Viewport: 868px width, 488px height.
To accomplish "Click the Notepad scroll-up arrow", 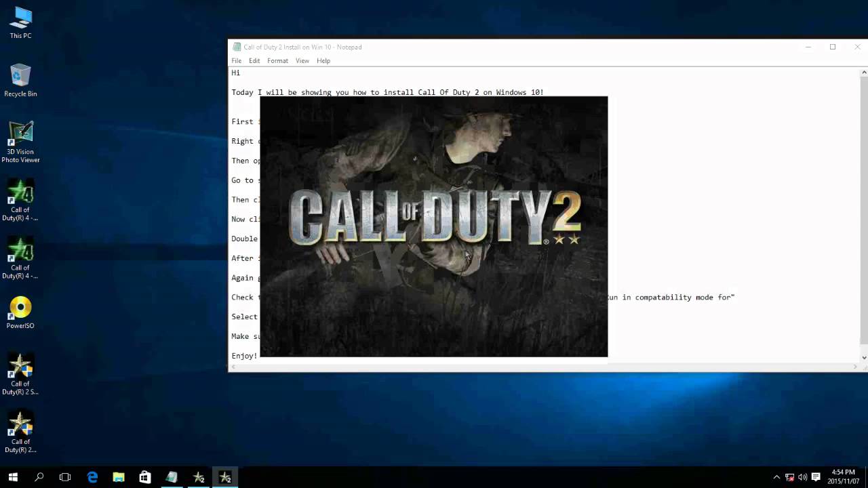I will 864,73.
